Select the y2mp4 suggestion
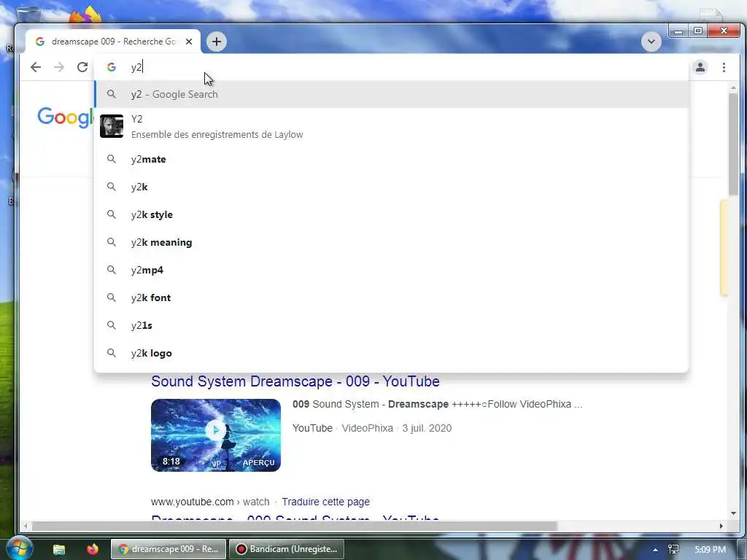Screen dimensions: 747x560 pos(392,270)
